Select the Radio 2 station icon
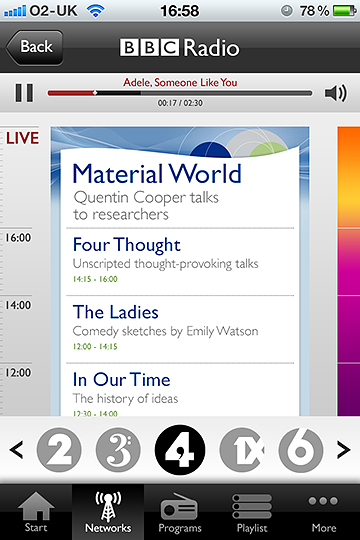Viewport: 360px width, 540px height. [x=59, y=450]
